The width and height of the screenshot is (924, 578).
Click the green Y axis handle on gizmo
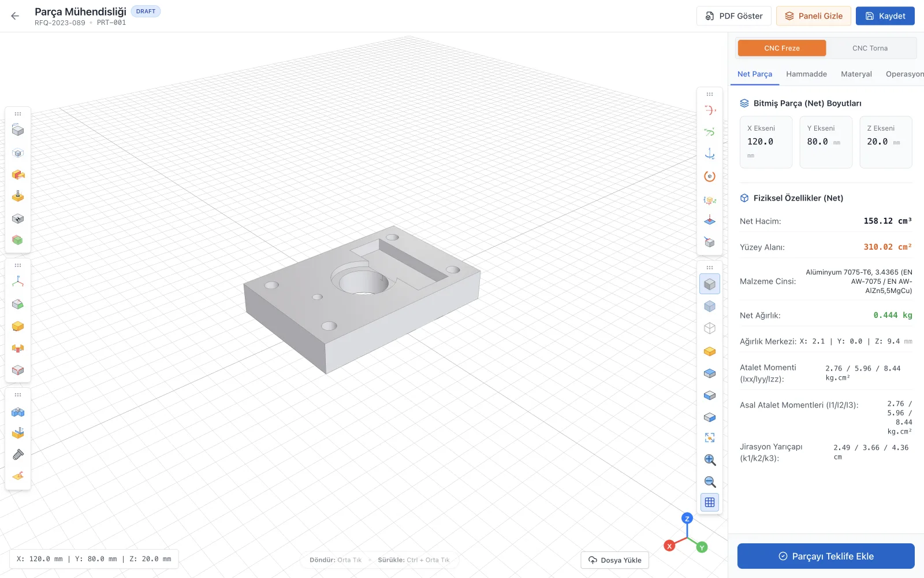point(702,547)
